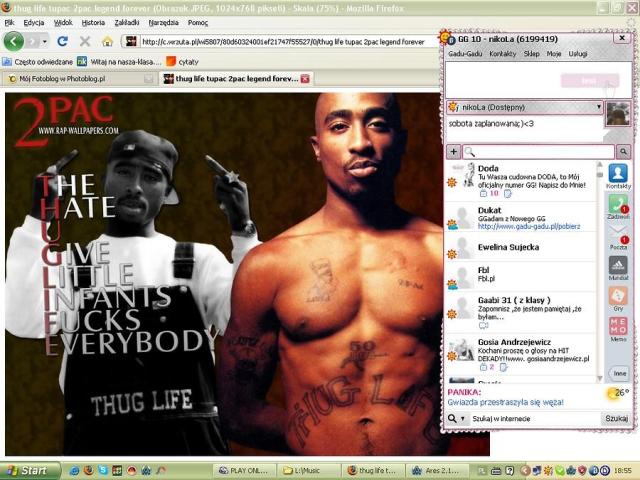Select contact Fbl in GG list

[x=520, y=277]
